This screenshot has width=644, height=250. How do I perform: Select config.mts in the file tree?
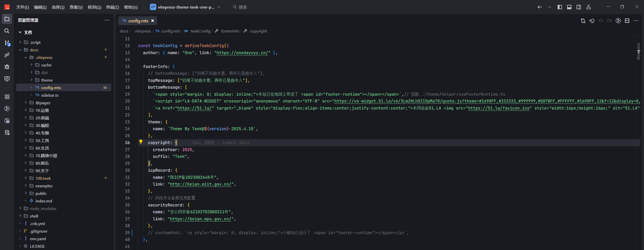(64, 88)
